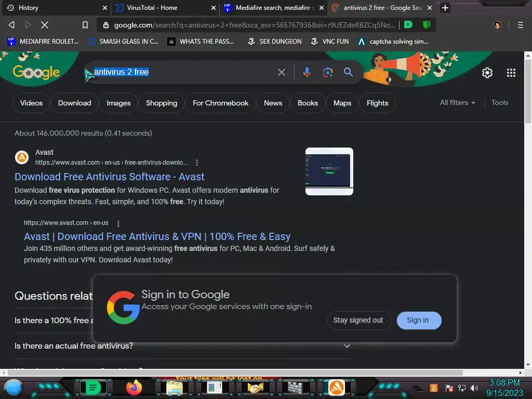Screen dimensions: 532x399
Task: Open more options for first Avast result
Action: (197, 163)
